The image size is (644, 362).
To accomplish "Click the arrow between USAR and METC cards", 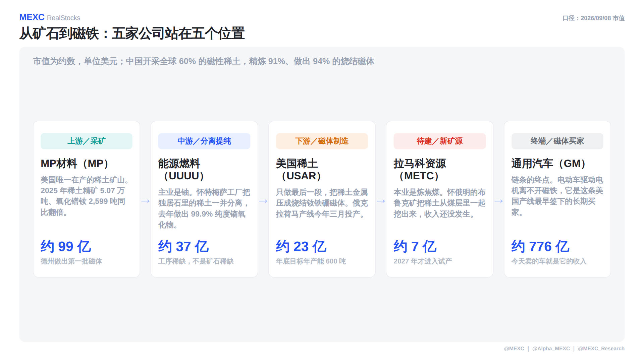I will [381, 201].
